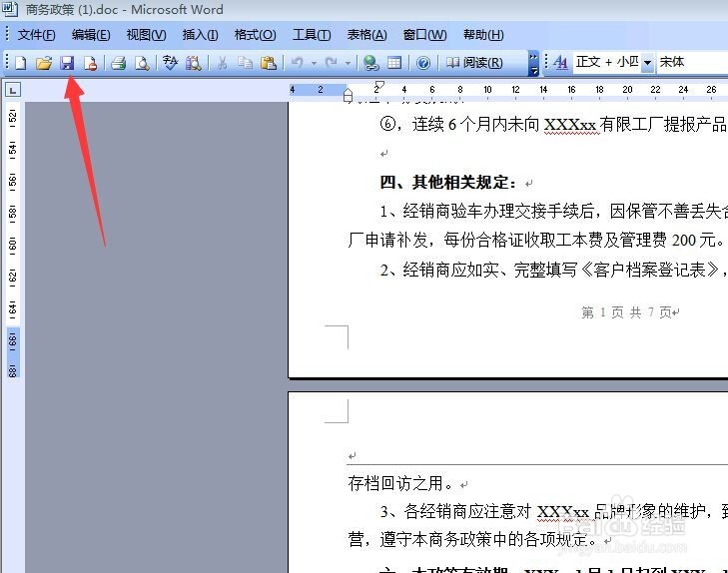
Task: Paste from the clipboard
Action: click(x=269, y=63)
